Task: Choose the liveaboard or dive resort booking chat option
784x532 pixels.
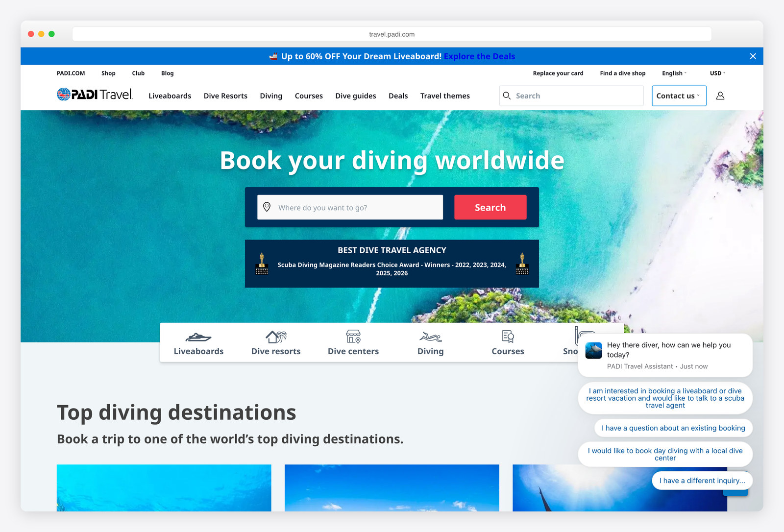Action: [x=665, y=398]
